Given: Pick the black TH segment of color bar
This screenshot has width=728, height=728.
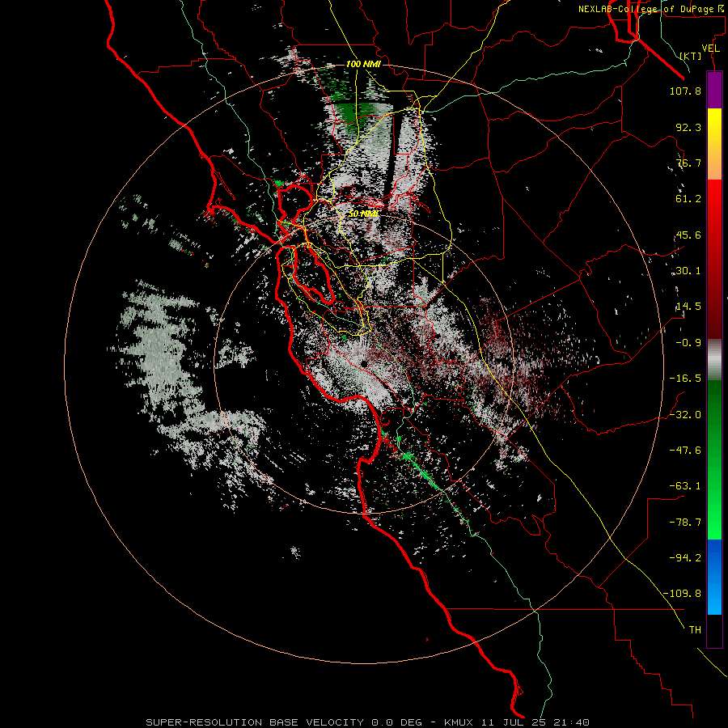Looking at the screenshot, I should (x=714, y=630).
